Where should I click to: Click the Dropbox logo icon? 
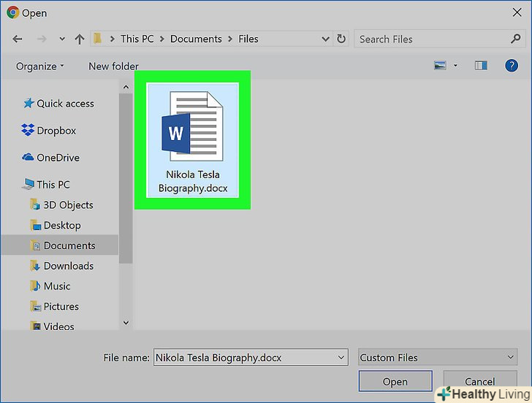[x=28, y=130]
